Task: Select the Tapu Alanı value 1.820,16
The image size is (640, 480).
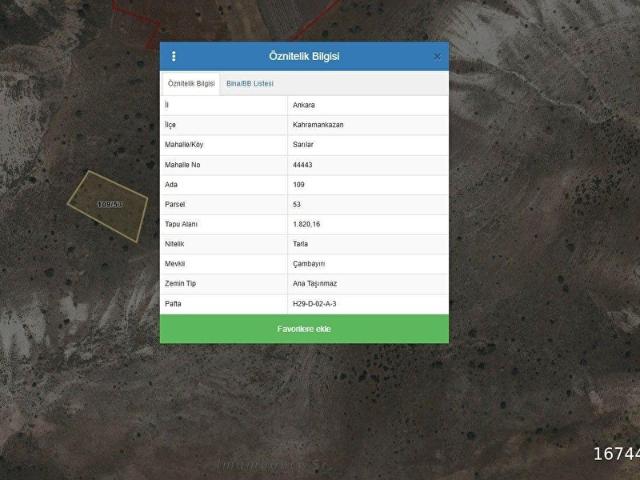Action: (x=307, y=224)
